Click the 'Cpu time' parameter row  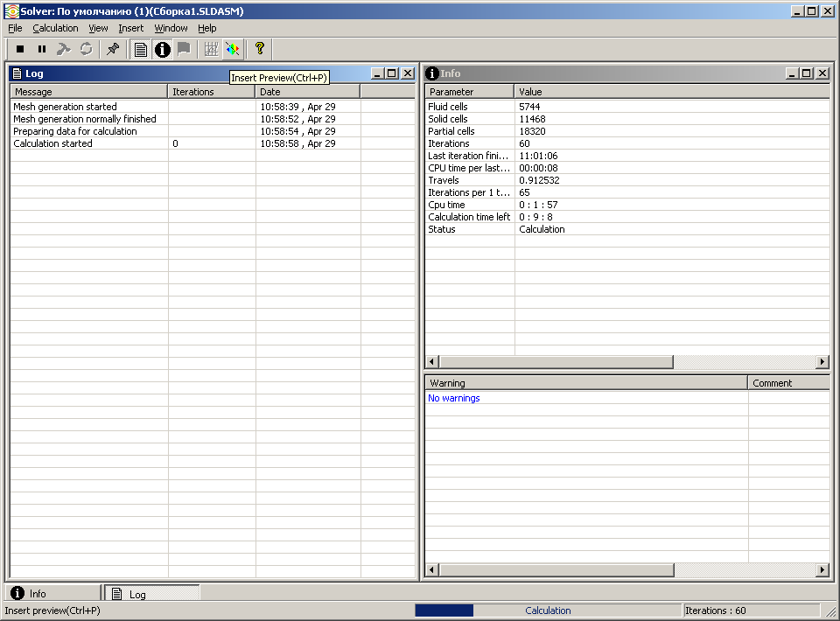click(x=627, y=205)
